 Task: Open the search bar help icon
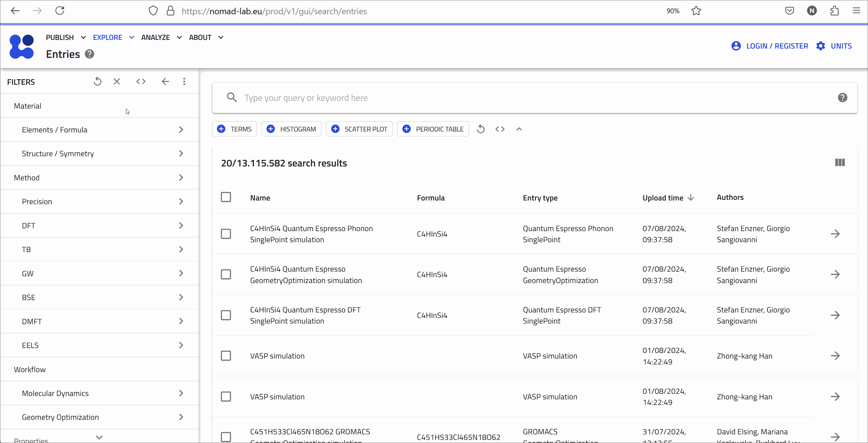pyautogui.click(x=842, y=98)
